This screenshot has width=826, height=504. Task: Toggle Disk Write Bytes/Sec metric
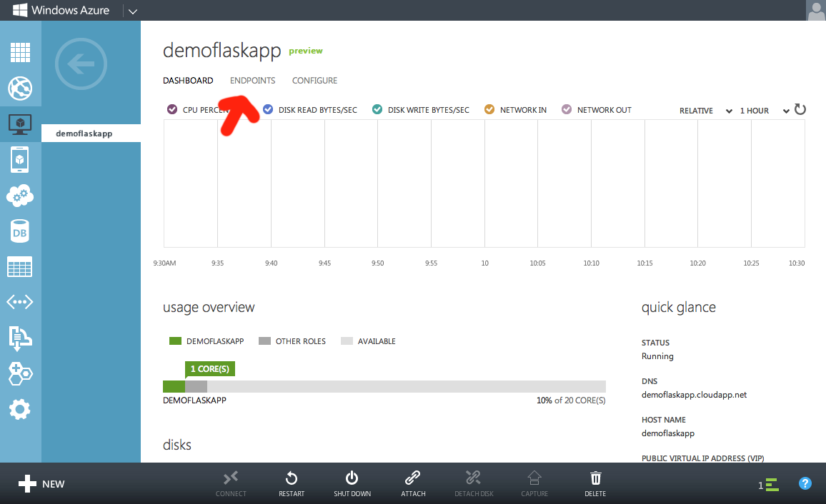[x=377, y=109]
